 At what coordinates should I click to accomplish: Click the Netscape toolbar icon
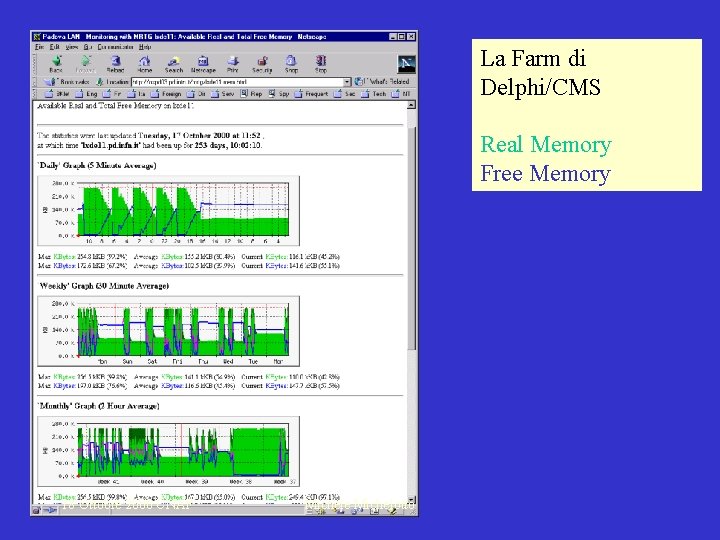pyautogui.click(x=203, y=64)
